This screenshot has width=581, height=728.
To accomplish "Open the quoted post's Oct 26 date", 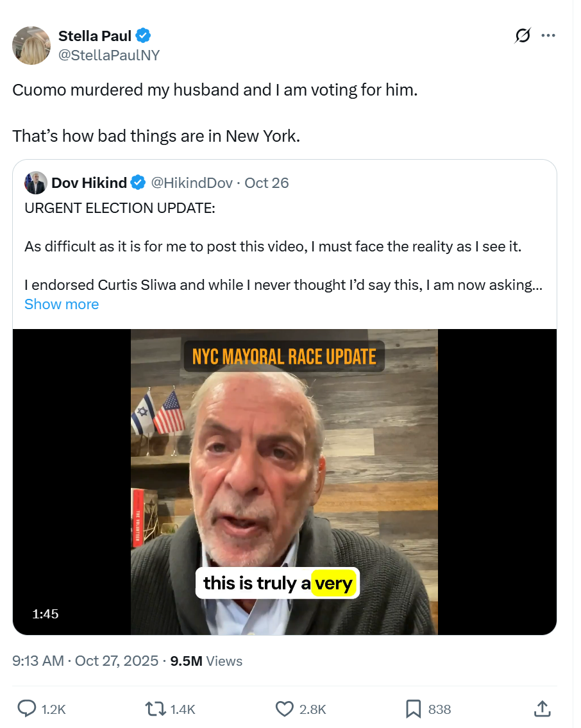I will (x=267, y=183).
